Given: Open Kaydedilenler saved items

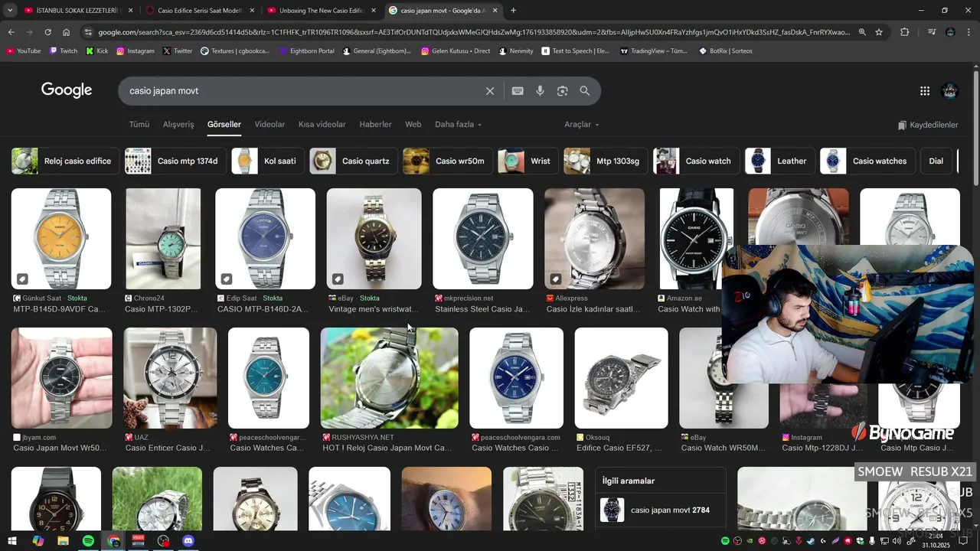Looking at the screenshot, I should tap(928, 125).
